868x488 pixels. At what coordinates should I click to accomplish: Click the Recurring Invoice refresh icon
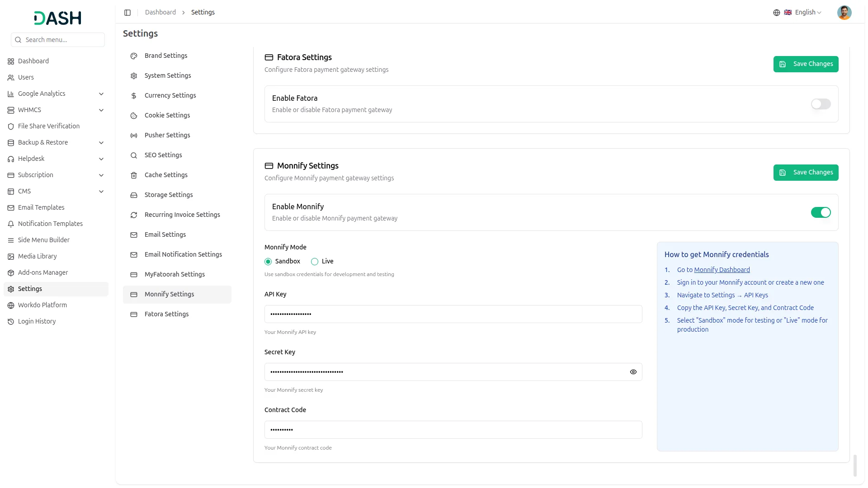134,215
